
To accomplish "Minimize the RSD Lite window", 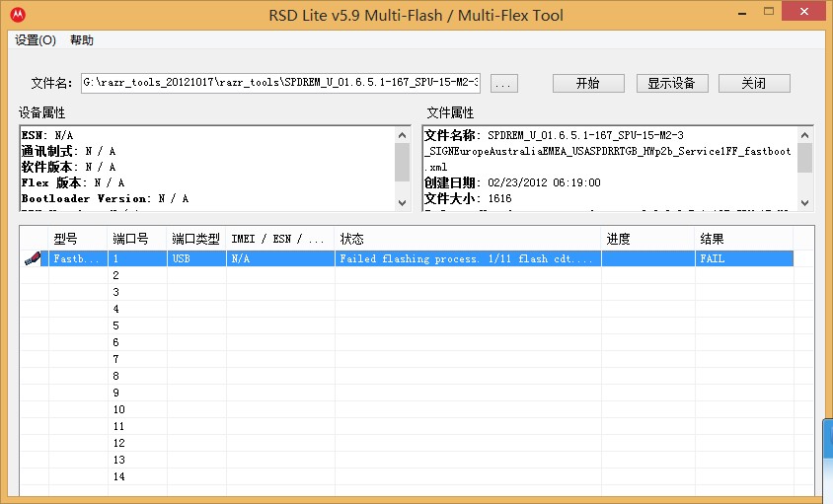I will tap(742, 12).
